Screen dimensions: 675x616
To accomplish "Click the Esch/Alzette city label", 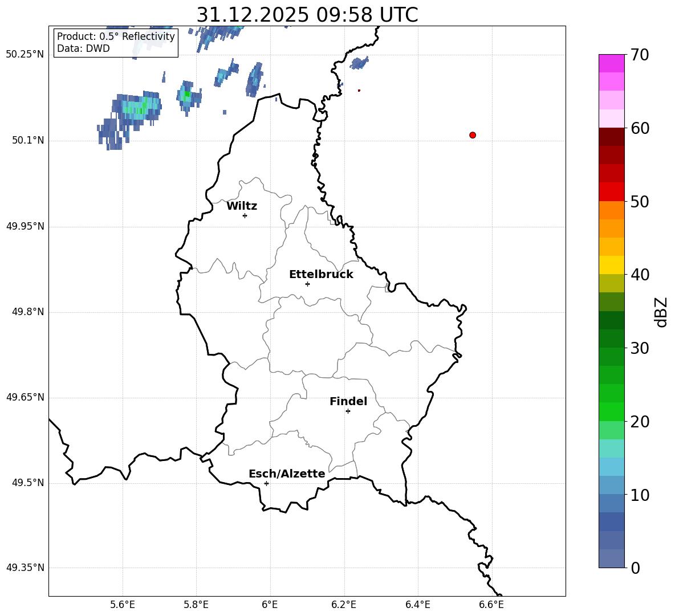I will pos(287,474).
